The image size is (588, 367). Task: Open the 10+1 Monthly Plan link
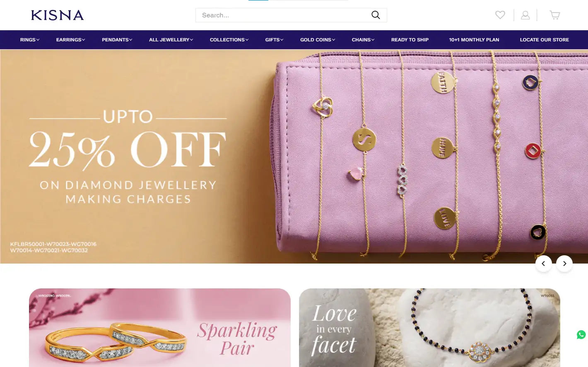point(474,40)
